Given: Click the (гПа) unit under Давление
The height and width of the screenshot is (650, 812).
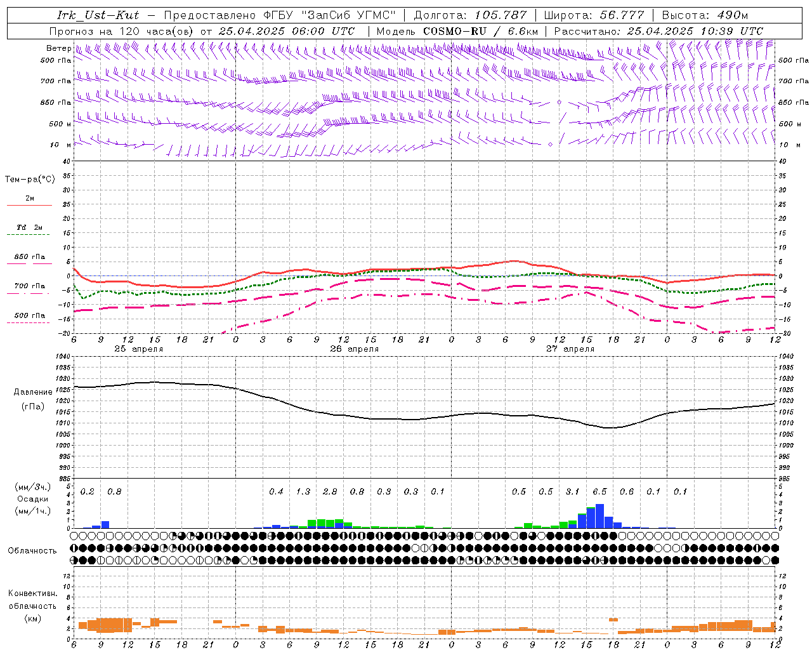Looking at the screenshot, I should [x=32, y=407].
